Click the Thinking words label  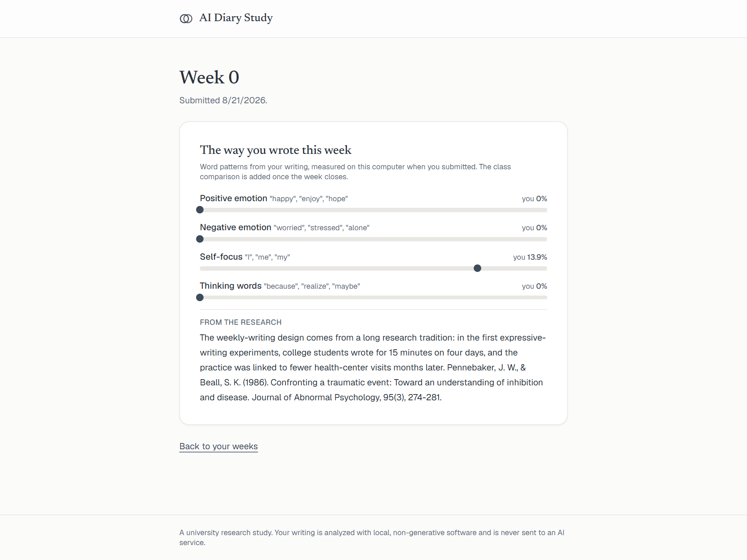point(231,286)
